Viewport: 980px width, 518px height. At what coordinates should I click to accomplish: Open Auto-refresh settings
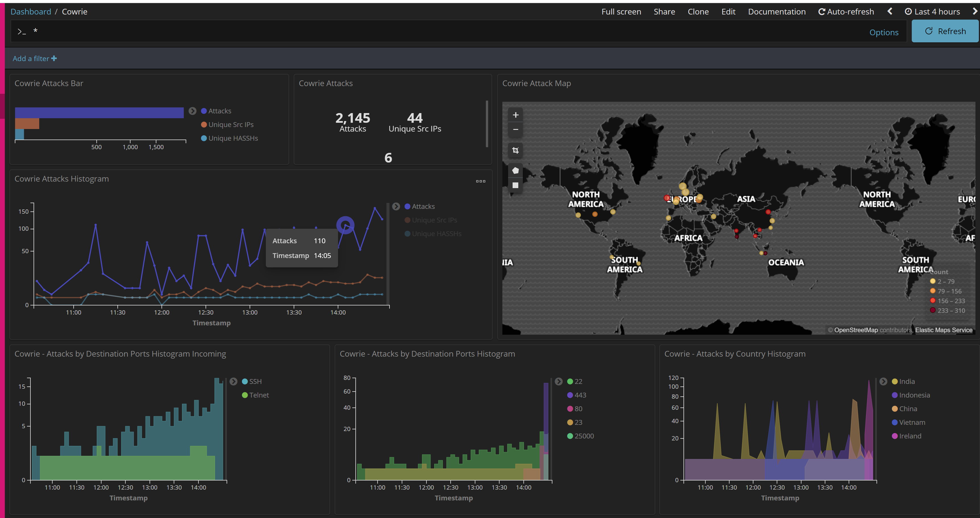846,12
